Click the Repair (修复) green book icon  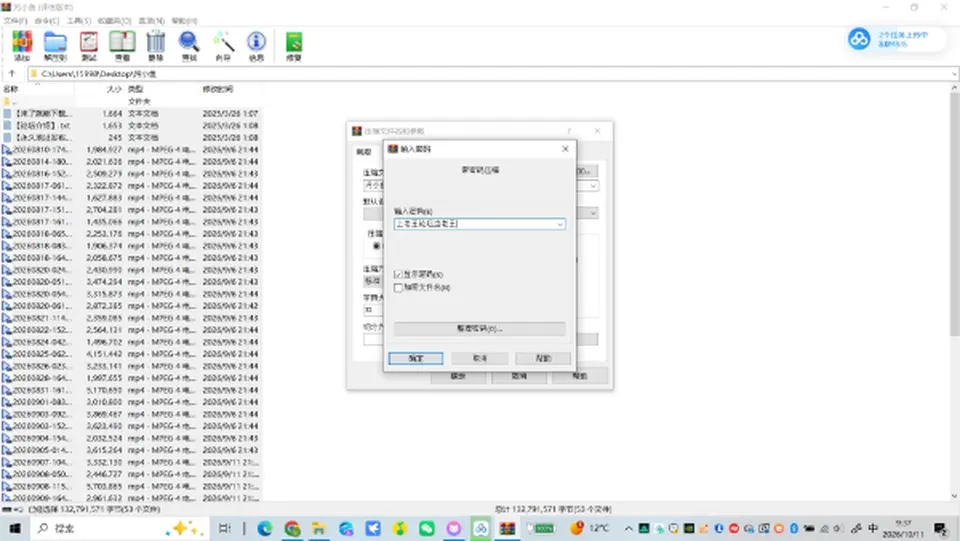[294, 46]
